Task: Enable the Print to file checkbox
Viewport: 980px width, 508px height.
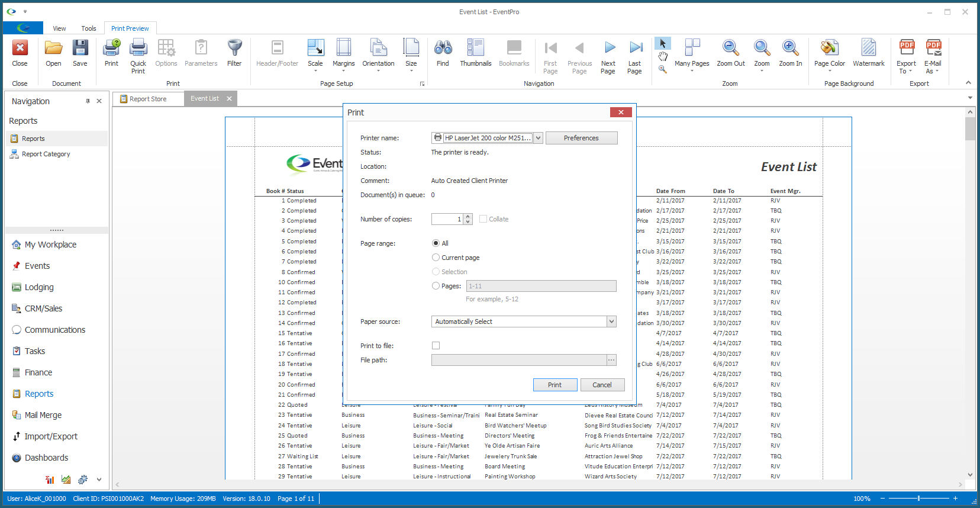Action: (x=436, y=346)
